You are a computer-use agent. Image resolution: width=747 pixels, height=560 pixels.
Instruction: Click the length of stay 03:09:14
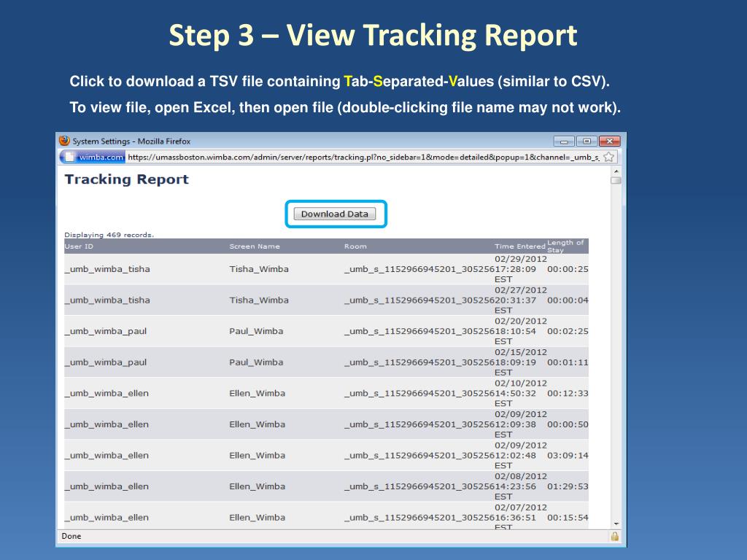(x=568, y=455)
